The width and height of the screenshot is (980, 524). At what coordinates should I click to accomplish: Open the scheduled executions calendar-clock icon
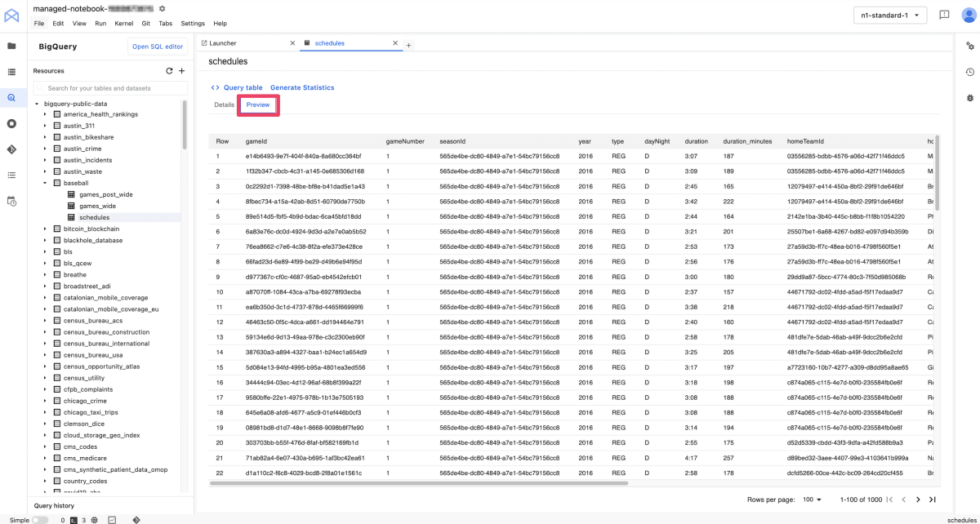coord(11,201)
